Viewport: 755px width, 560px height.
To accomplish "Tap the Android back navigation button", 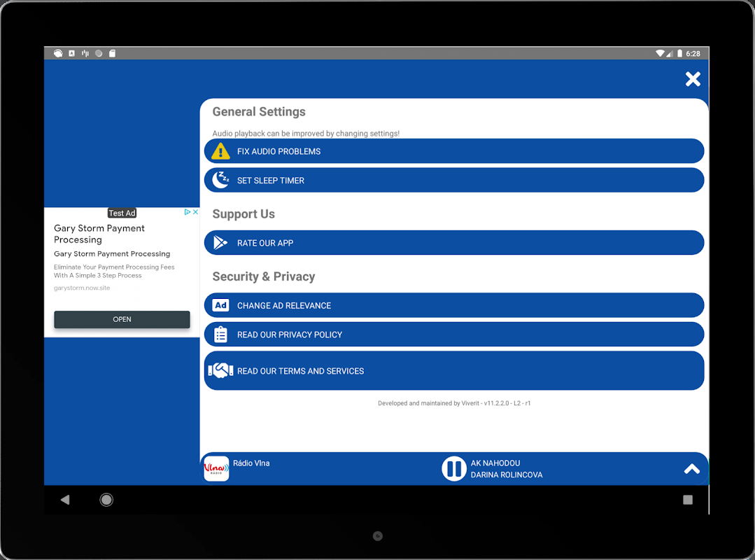I will [x=65, y=500].
